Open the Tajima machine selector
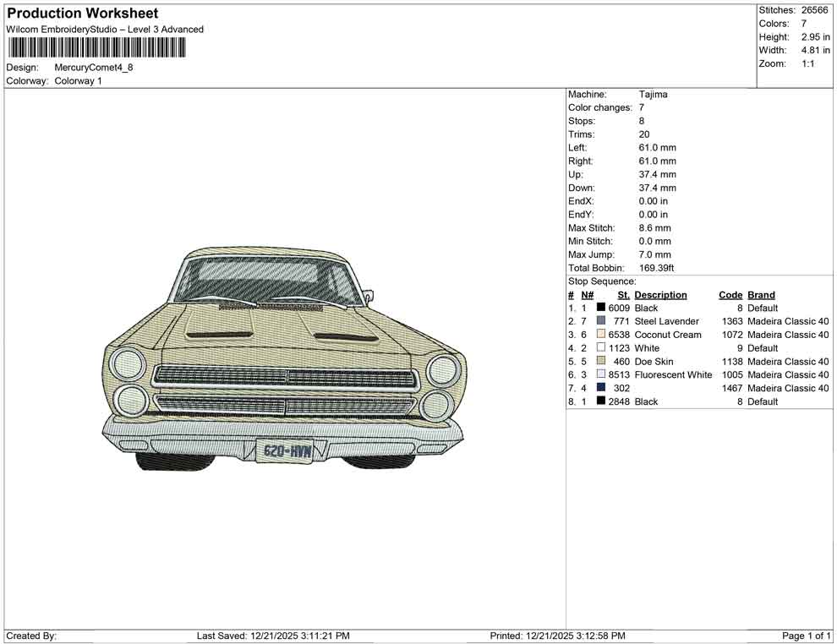 tap(653, 94)
